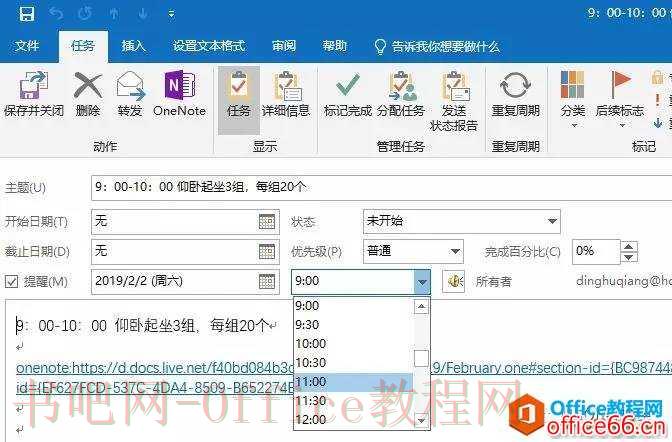Expand the 优先级 dropdown

455,251
